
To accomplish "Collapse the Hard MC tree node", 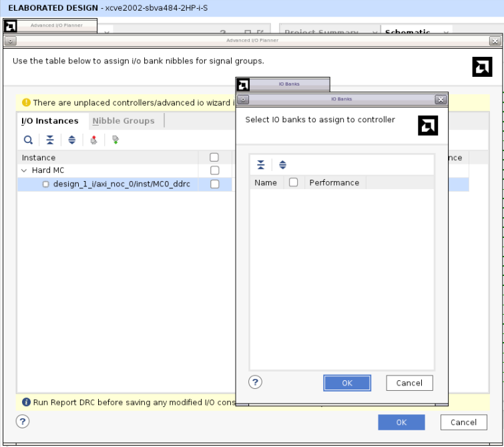I will click(25, 170).
